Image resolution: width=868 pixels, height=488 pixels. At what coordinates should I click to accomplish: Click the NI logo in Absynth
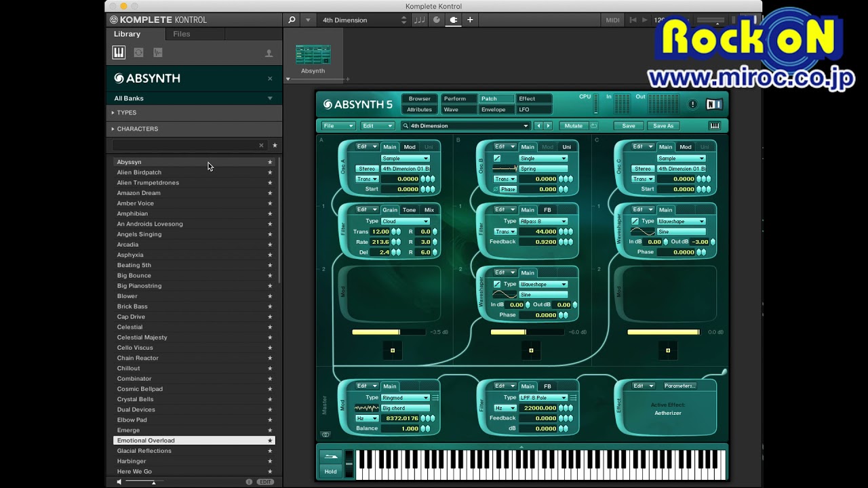[714, 104]
